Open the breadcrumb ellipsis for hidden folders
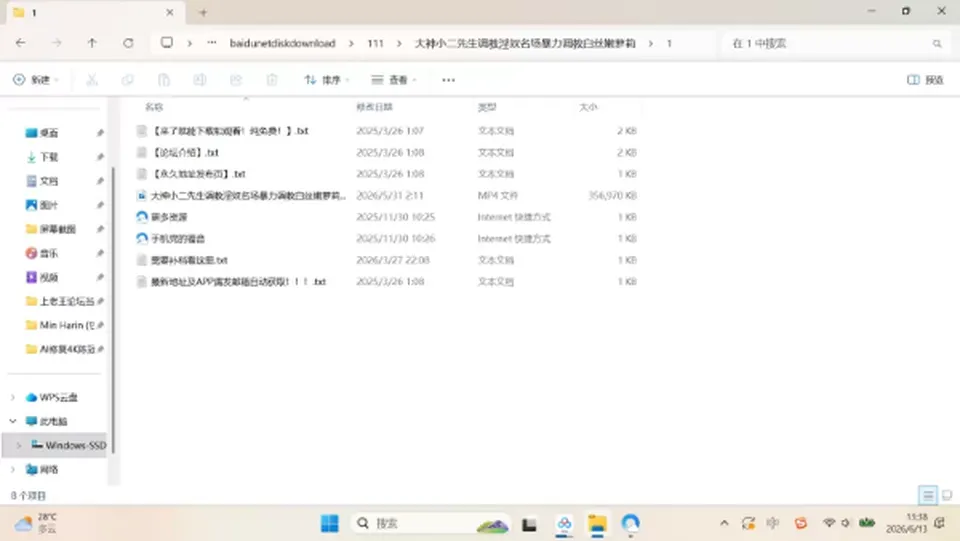Viewport: 960px width, 541px height. (x=212, y=43)
